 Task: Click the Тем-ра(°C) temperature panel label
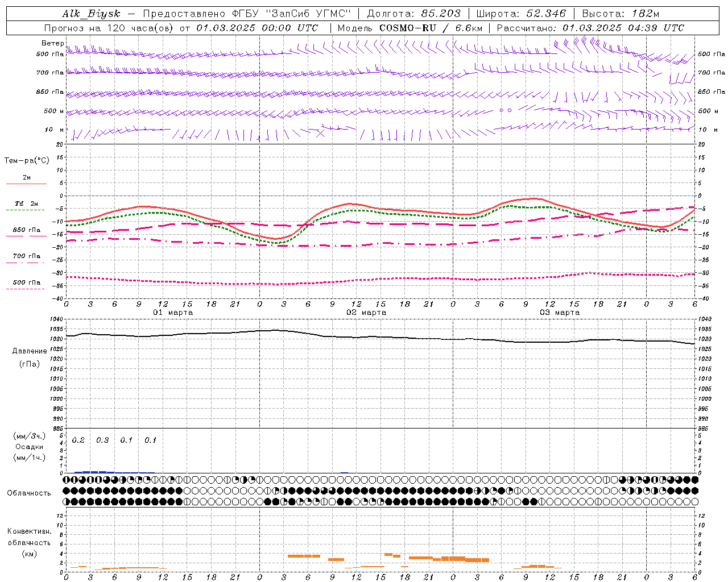(27, 161)
